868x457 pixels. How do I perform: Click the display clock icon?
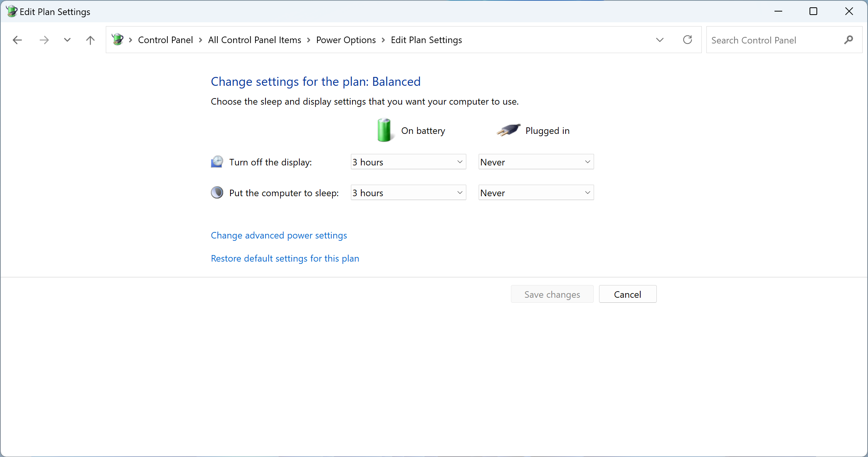click(217, 162)
